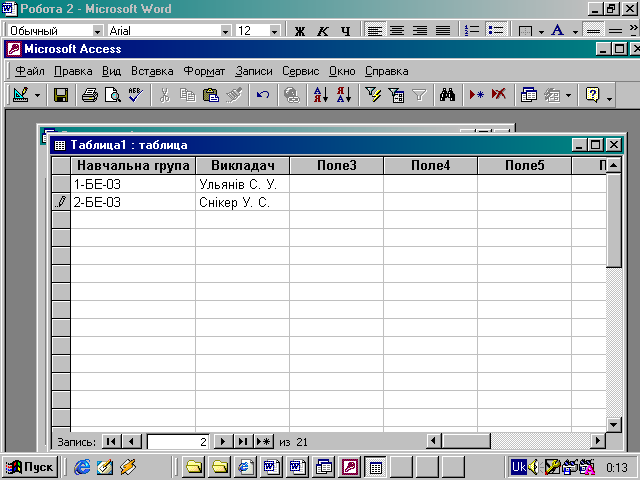Open the Filter by Form icon

click(396, 95)
